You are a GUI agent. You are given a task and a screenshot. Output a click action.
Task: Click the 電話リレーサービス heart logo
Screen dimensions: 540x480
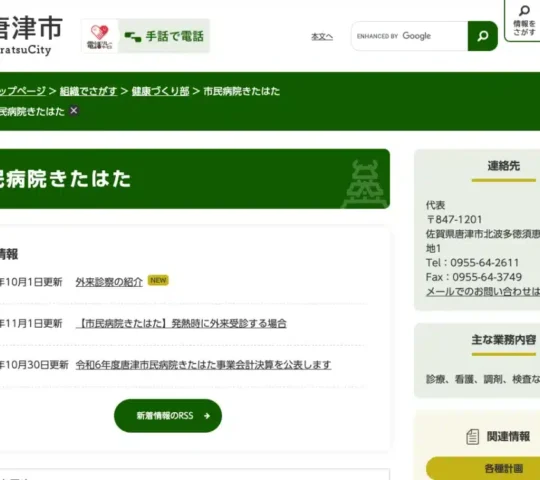pos(100,36)
